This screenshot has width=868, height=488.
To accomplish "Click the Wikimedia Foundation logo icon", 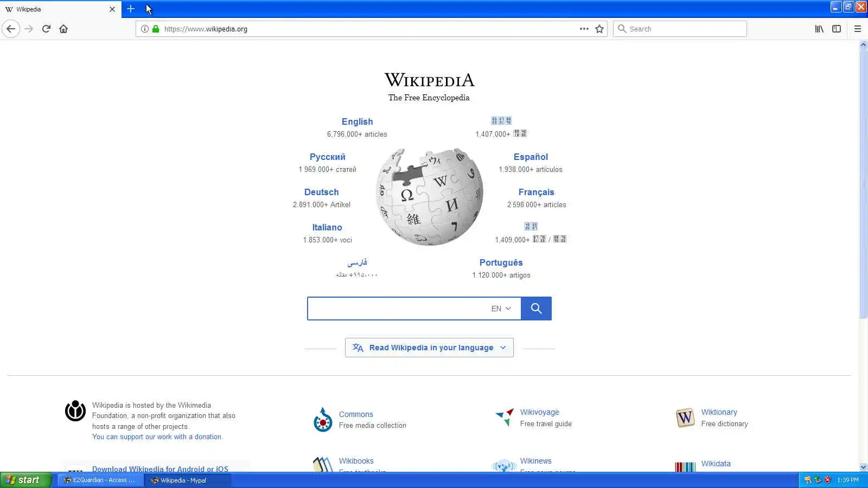I will [x=75, y=410].
